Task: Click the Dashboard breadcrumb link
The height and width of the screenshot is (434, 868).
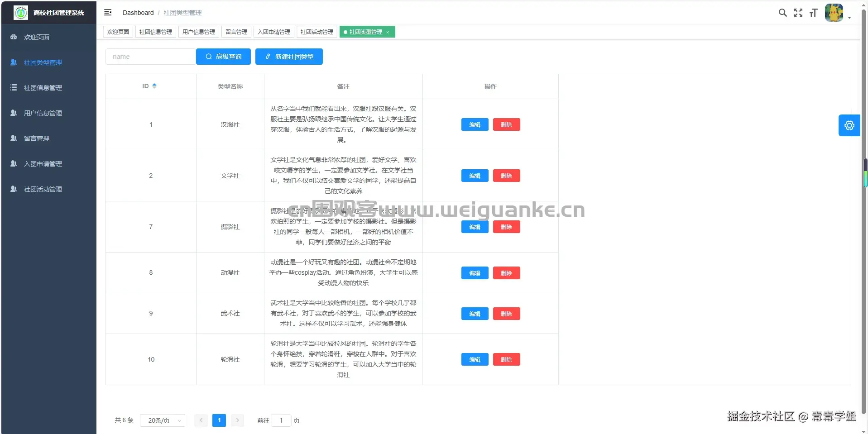Action: tap(138, 13)
